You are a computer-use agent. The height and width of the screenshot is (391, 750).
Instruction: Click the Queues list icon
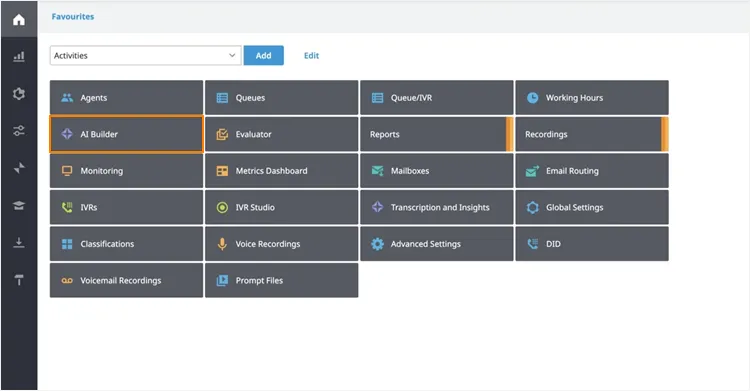coord(222,98)
